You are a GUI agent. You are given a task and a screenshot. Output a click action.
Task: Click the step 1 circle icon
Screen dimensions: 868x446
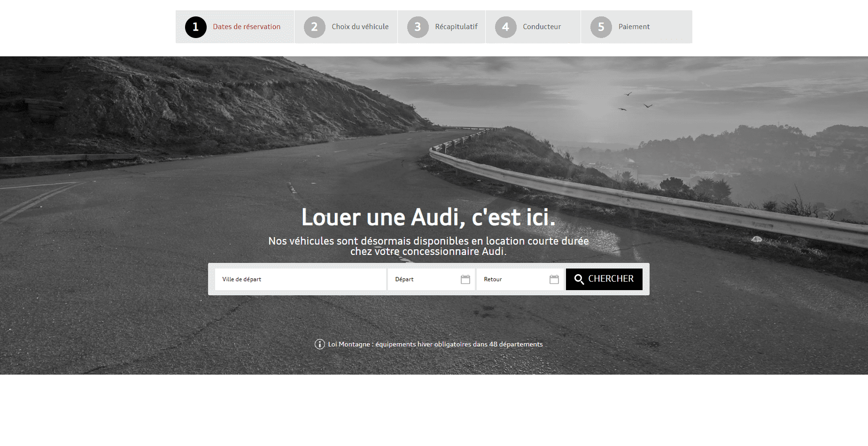coord(196,27)
